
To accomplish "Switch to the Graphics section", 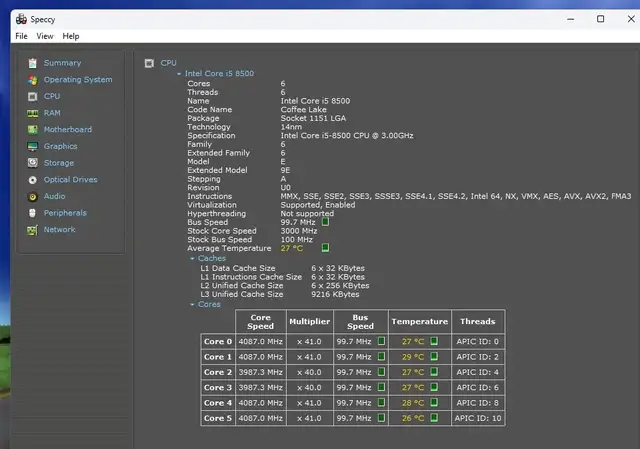I will (60, 146).
